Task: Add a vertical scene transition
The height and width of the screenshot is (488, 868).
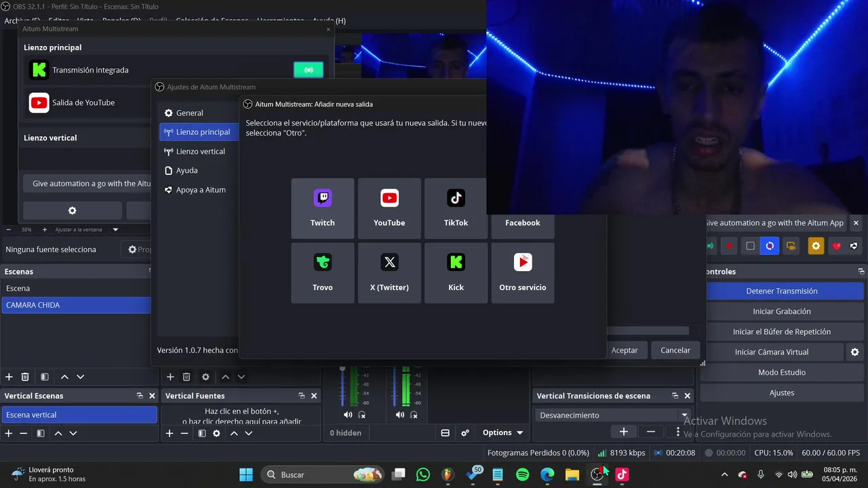Action: pyautogui.click(x=624, y=432)
